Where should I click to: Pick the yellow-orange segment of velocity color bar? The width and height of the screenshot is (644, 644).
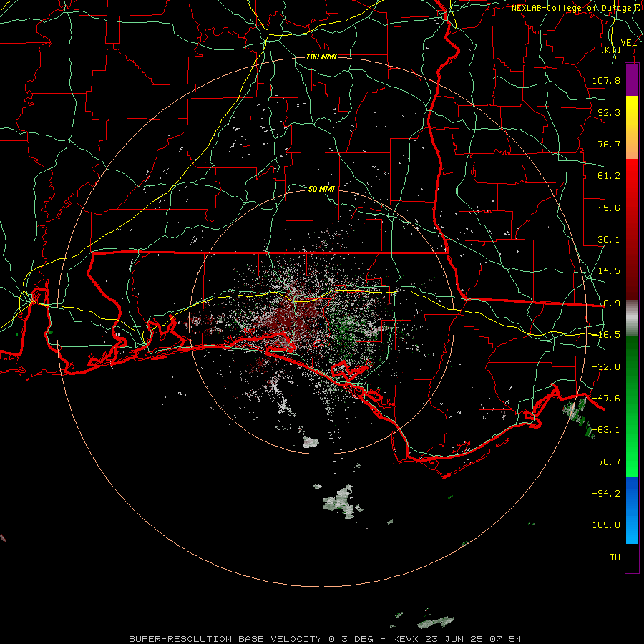tap(632, 127)
